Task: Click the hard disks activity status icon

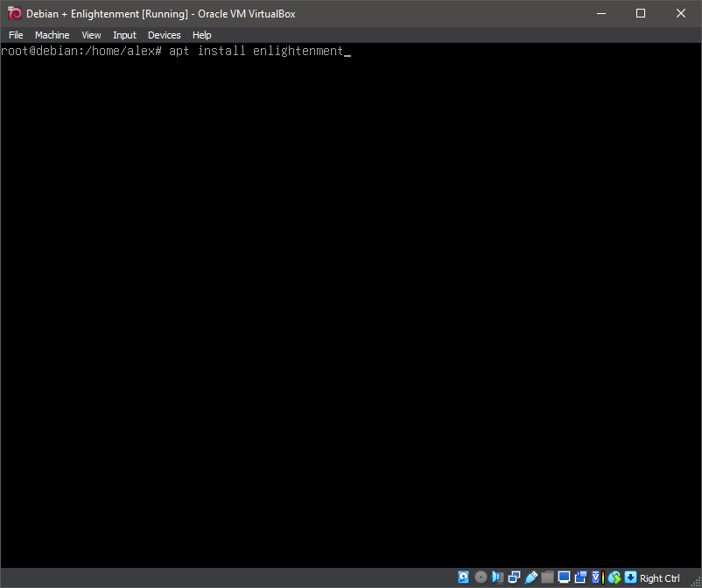Action: tap(463, 577)
